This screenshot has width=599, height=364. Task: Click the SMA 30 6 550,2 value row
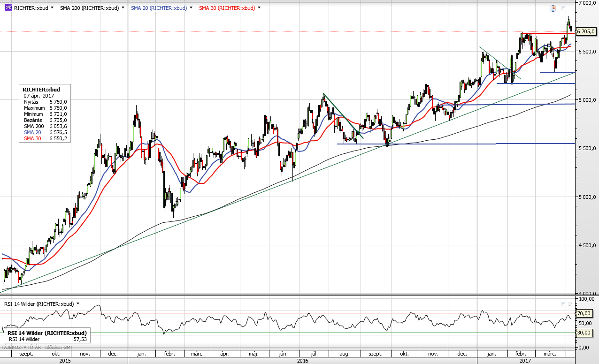45,138
